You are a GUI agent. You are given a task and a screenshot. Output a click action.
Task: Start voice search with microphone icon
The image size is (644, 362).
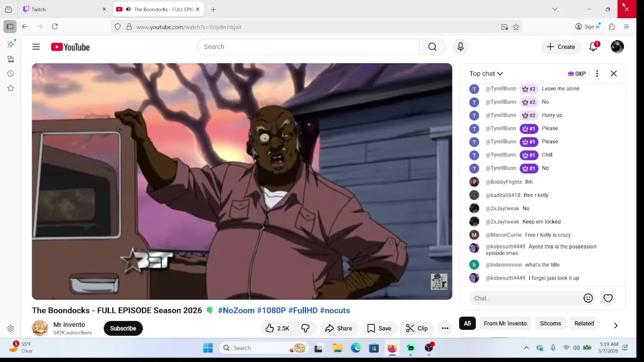pos(460,47)
